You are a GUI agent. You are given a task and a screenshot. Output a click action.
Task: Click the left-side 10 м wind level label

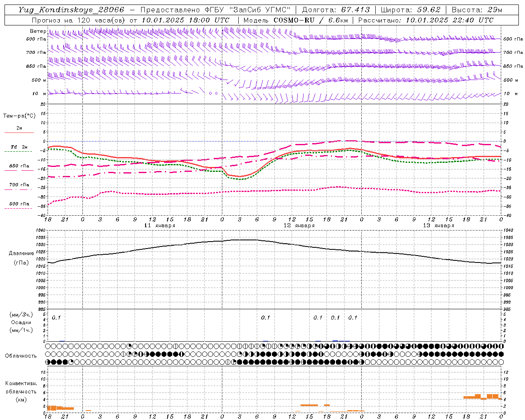tap(39, 94)
